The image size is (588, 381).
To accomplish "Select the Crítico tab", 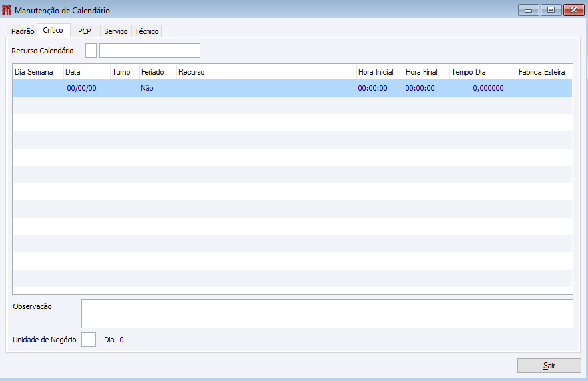I will (53, 30).
